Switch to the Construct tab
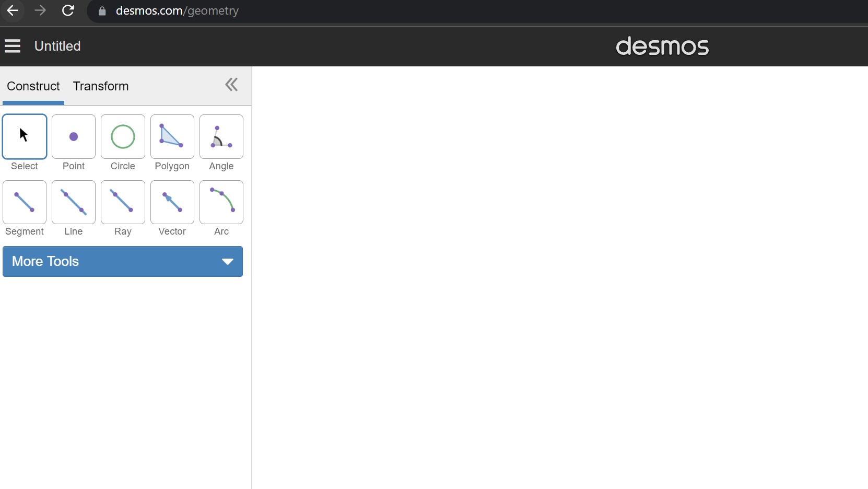Viewport: 868px width, 489px height. [33, 86]
